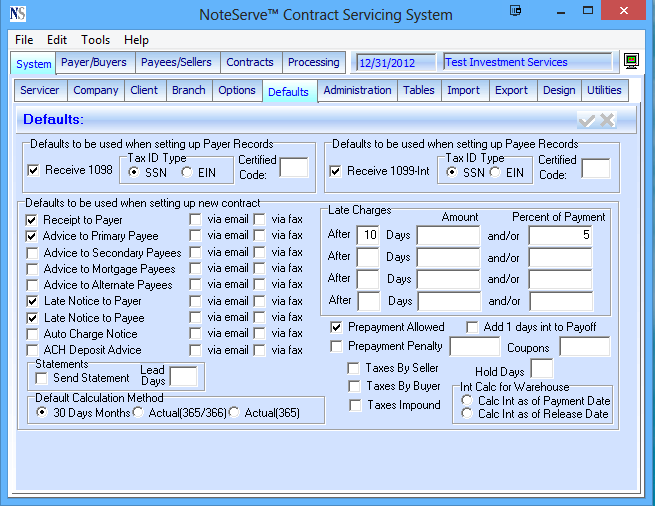Viewport: 655px width, 506px height.
Task: Switch to the Contracts tab
Action: (x=249, y=62)
